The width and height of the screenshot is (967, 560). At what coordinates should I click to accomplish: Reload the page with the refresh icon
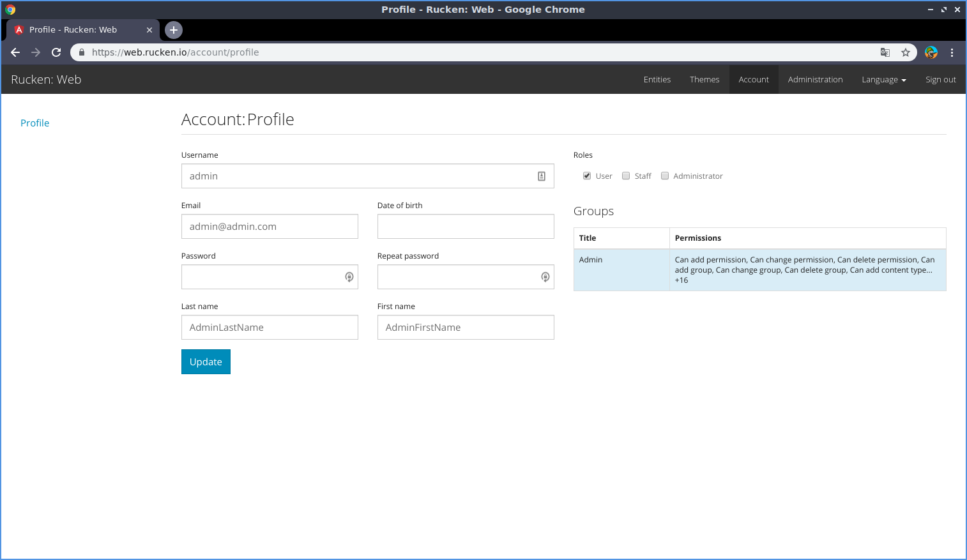[56, 52]
